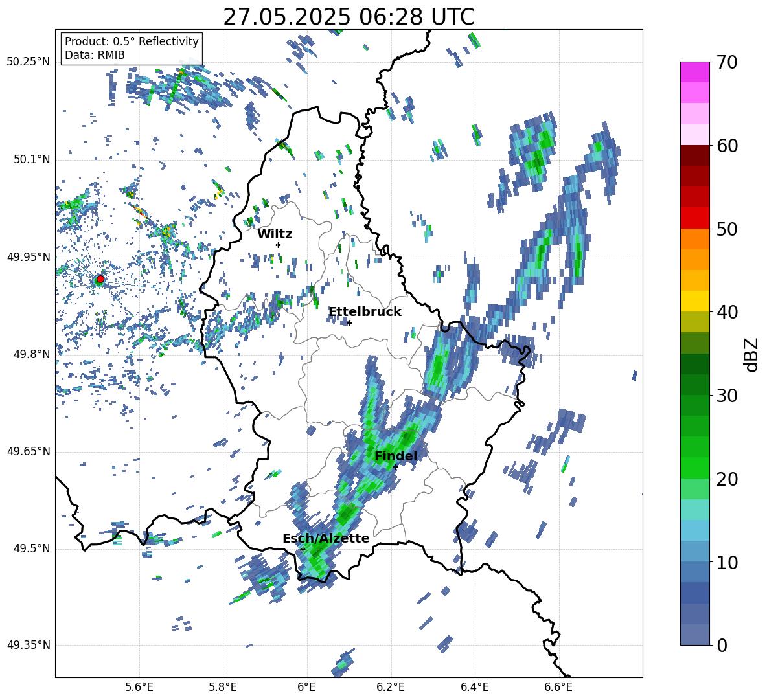
Task: Click the colorbar tick label 50
Action: tap(727, 229)
